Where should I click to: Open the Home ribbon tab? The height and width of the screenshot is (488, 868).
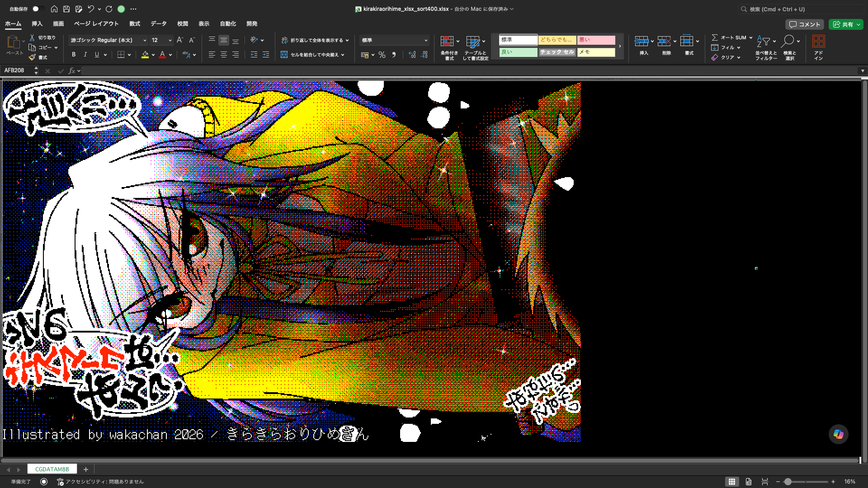coord(13,24)
